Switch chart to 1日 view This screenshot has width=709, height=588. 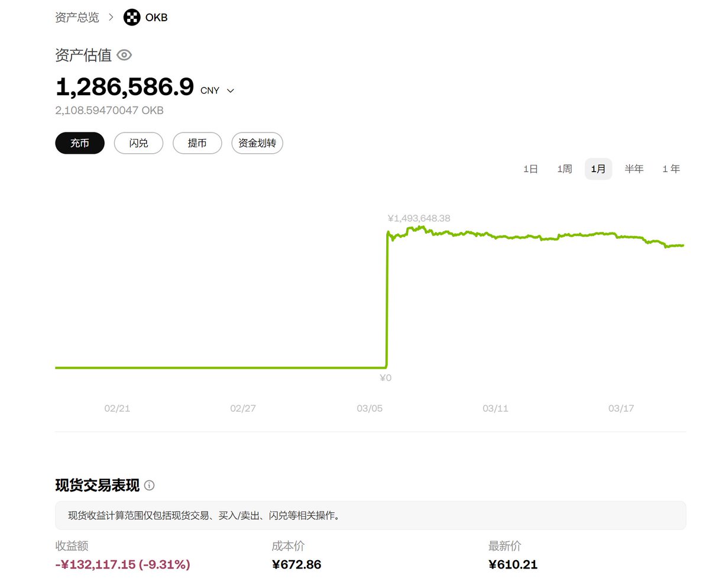point(530,169)
